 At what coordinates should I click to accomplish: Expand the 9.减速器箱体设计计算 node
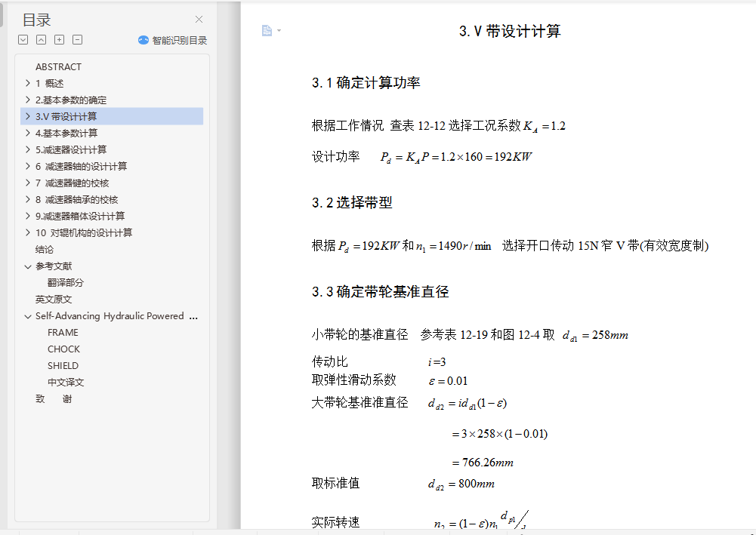click(28, 217)
